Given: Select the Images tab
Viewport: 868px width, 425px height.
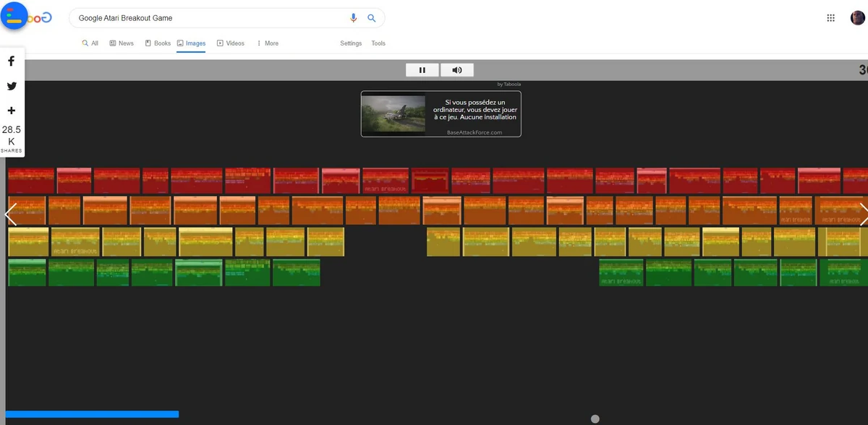Looking at the screenshot, I should click(192, 43).
